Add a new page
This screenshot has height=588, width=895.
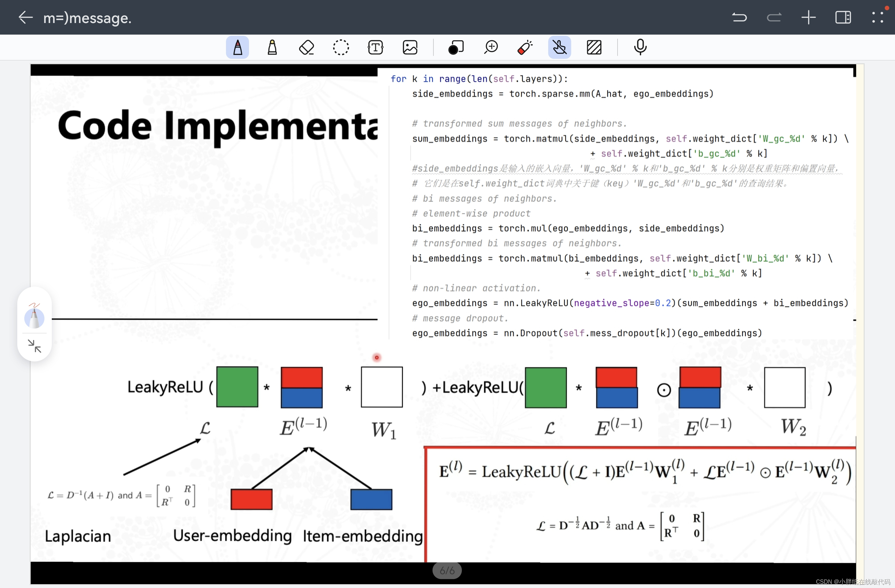coord(808,17)
